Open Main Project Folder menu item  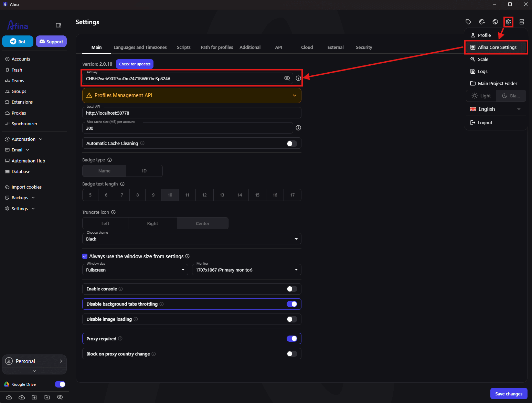(x=496, y=83)
